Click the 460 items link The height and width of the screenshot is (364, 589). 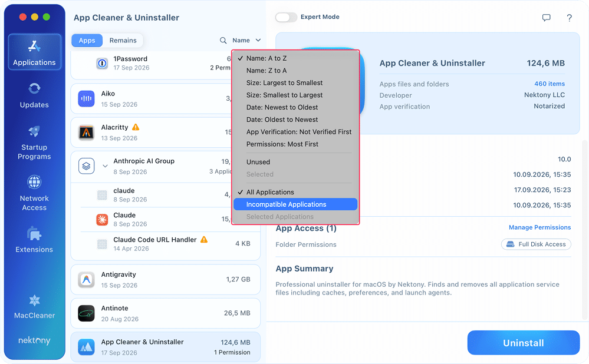click(549, 84)
